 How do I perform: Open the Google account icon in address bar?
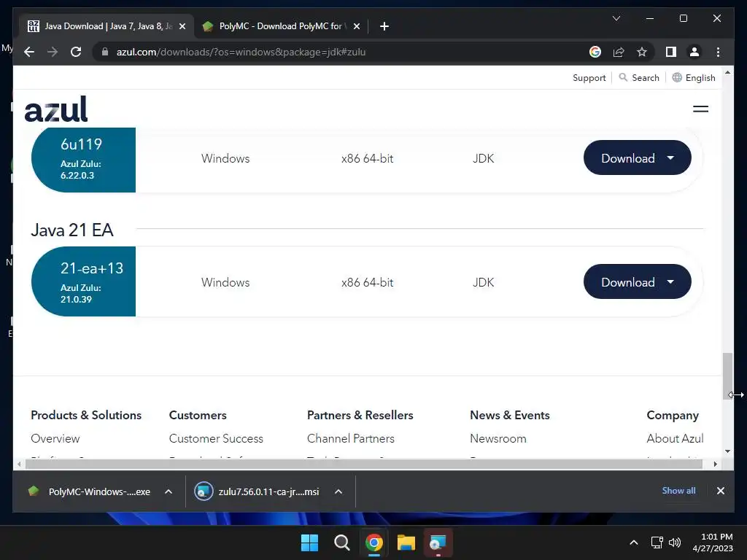[595, 52]
